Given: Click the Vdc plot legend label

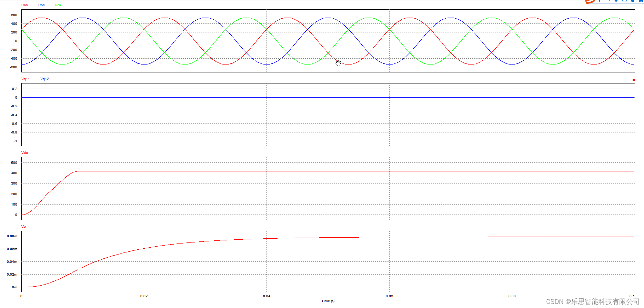Looking at the screenshot, I should point(24,153).
